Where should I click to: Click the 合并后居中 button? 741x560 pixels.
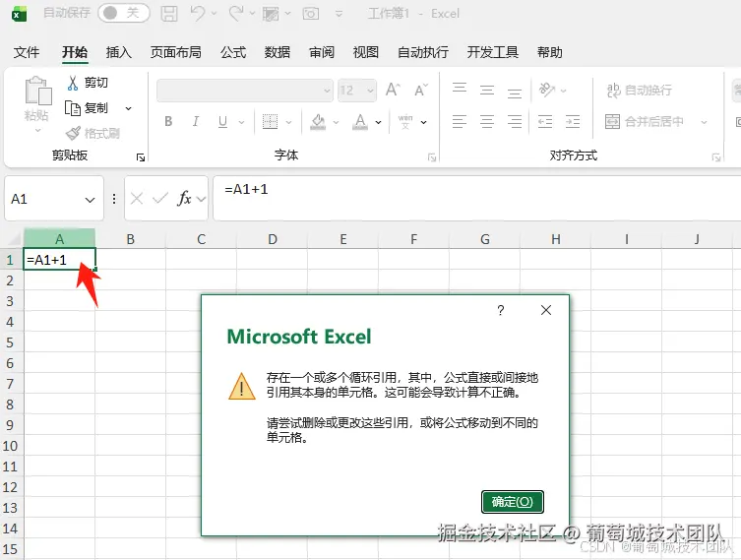(x=645, y=121)
